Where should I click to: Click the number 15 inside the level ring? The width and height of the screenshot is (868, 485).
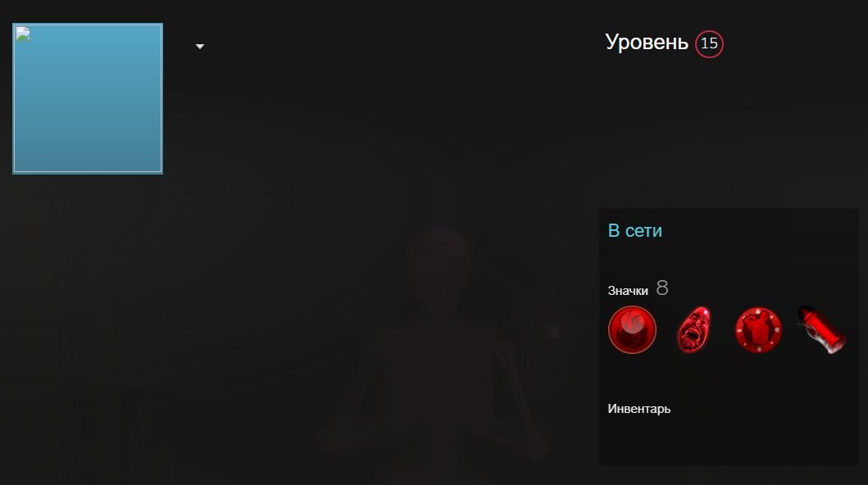tap(709, 43)
